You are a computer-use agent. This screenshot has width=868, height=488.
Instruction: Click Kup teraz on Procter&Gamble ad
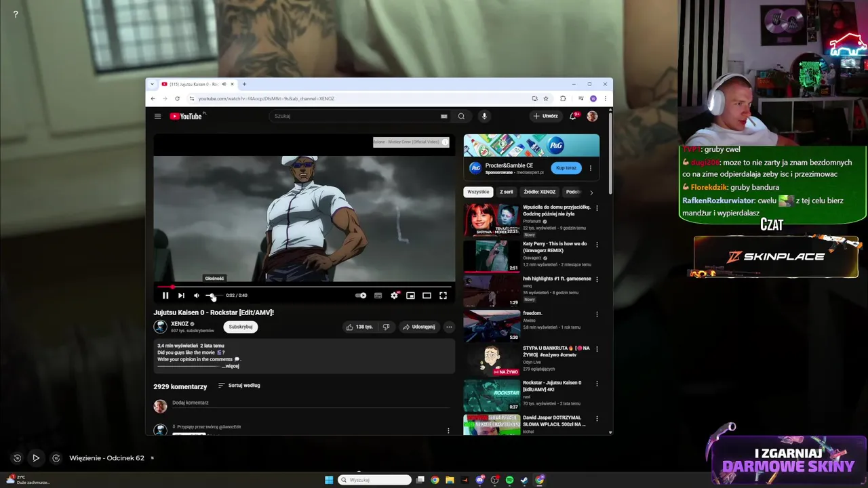(x=566, y=168)
